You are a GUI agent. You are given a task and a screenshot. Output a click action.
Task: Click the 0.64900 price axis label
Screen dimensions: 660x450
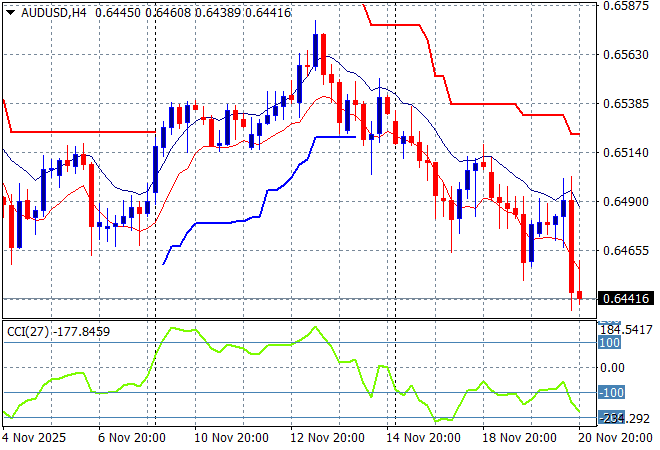(x=626, y=201)
